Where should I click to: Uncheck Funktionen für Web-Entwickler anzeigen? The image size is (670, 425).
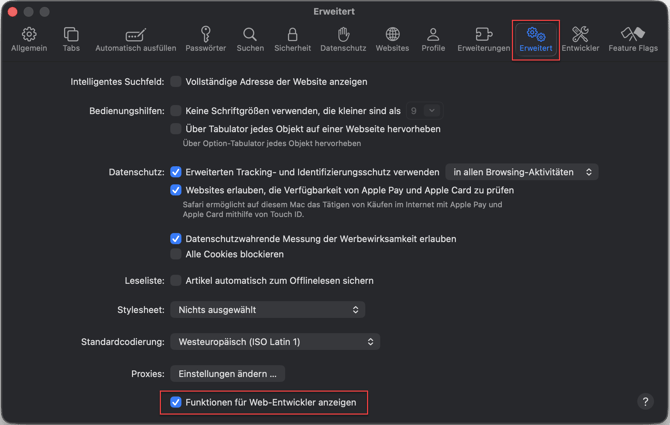176,402
